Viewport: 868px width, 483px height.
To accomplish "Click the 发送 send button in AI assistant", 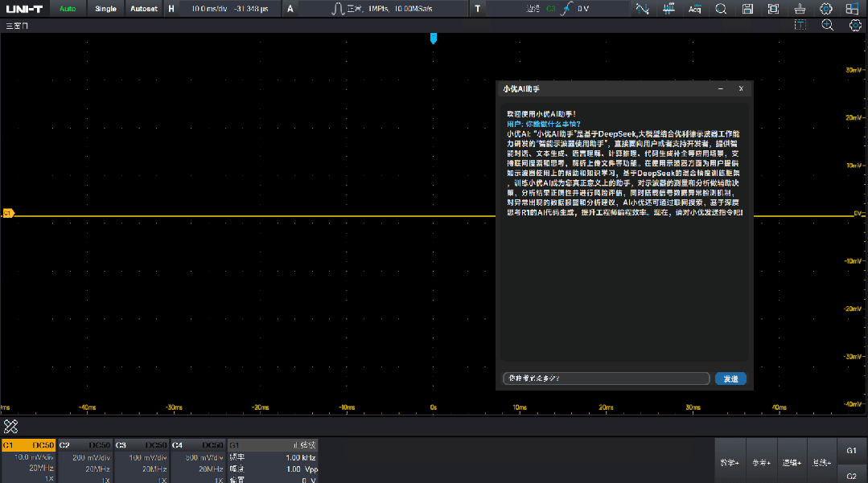I will pyautogui.click(x=730, y=379).
